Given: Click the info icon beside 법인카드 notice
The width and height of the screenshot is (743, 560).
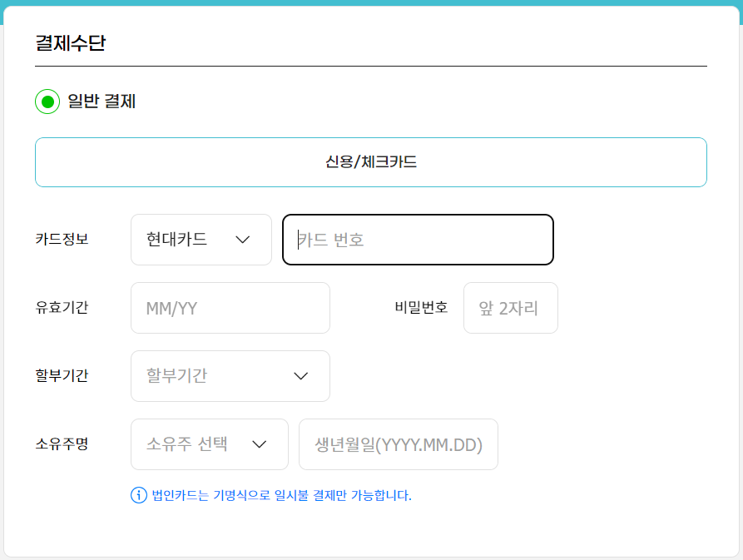Looking at the screenshot, I should point(139,496).
